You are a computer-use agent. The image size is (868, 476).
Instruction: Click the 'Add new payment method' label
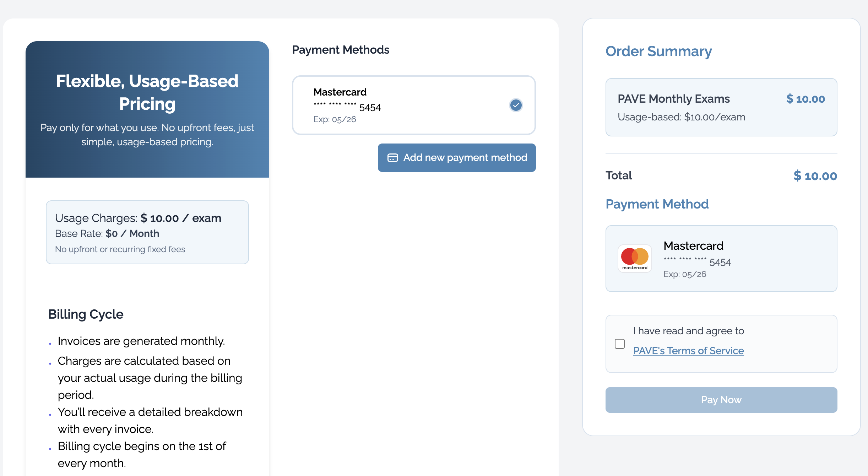465,158
